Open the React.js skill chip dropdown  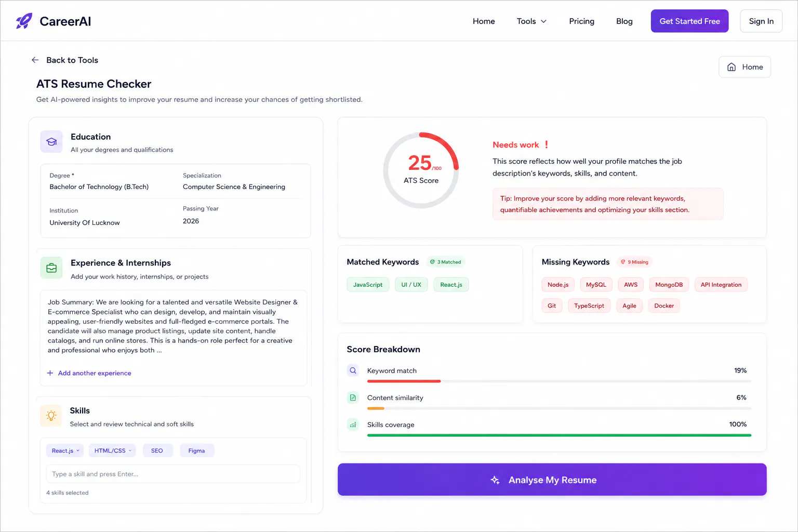[x=78, y=450]
